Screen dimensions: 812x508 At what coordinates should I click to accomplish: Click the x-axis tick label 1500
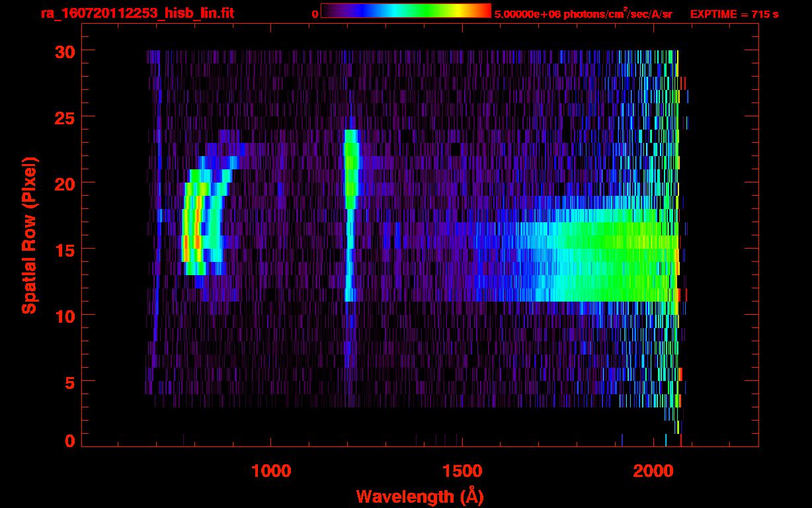point(462,471)
